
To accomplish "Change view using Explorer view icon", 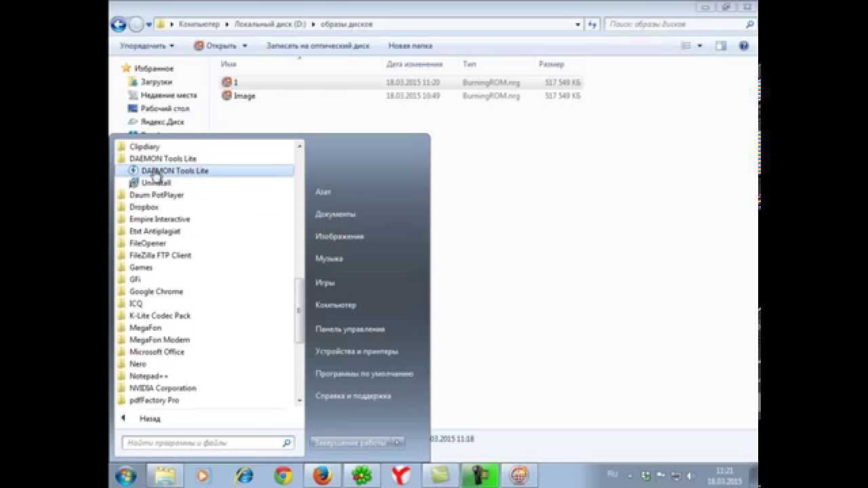I will [686, 46].
